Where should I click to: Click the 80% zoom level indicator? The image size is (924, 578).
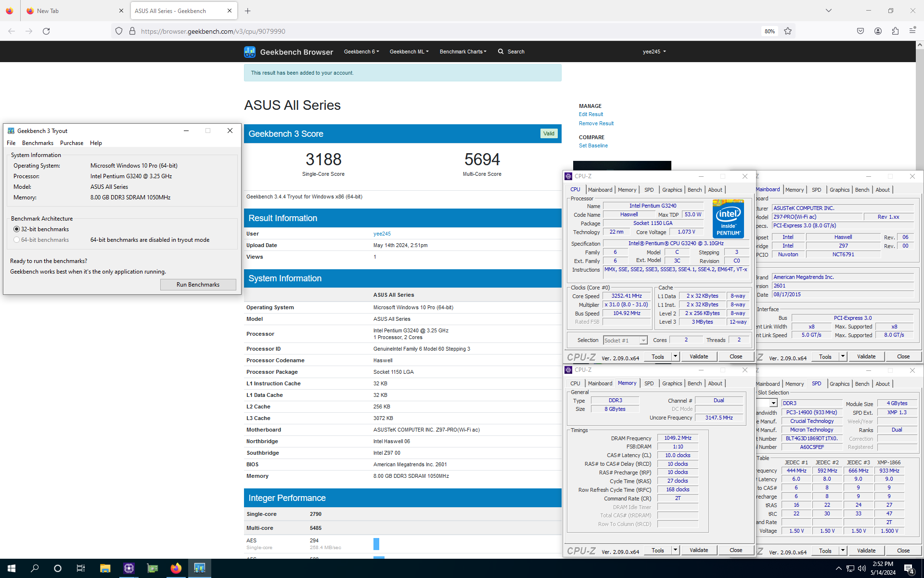coord(770,31)
